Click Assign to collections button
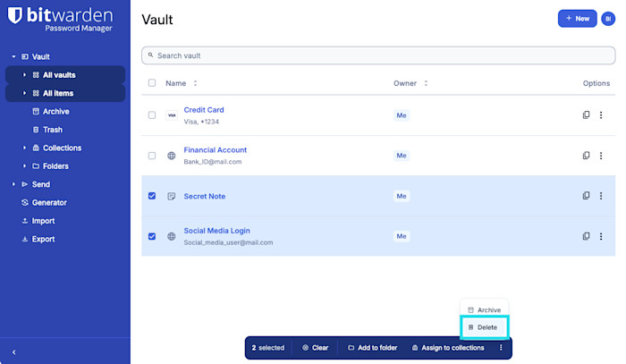 click(448, 348)
